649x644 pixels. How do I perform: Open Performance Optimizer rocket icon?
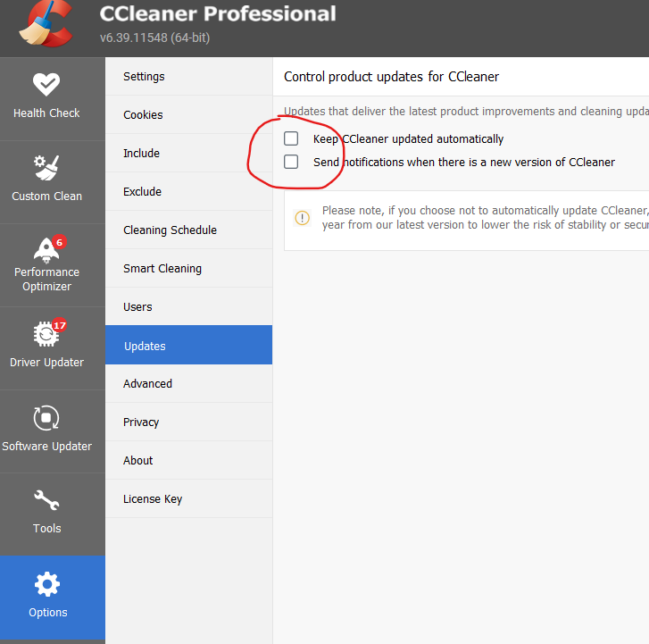click(x=46, y=248)
